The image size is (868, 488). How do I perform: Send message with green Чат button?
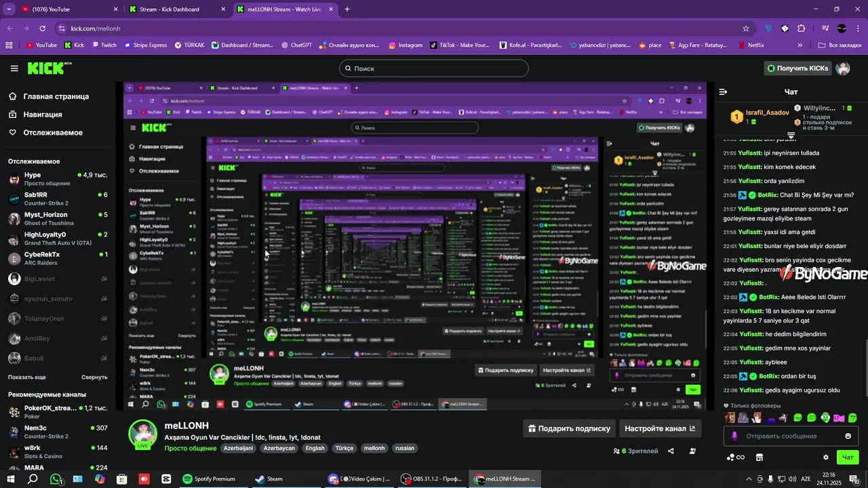[x=848, y=457]
